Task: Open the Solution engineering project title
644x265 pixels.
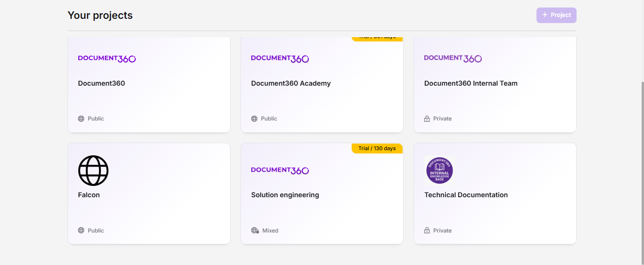Action: click(285, 195)
